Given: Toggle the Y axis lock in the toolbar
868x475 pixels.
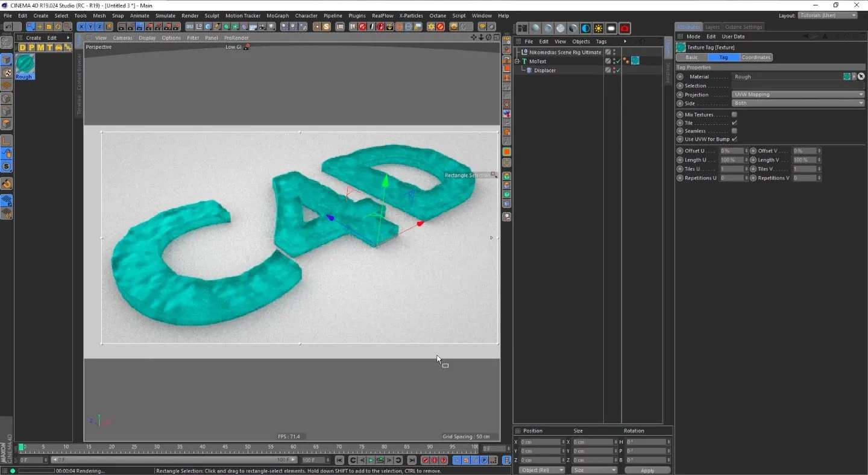Looking at the screenshot, I should click(90, 27).
